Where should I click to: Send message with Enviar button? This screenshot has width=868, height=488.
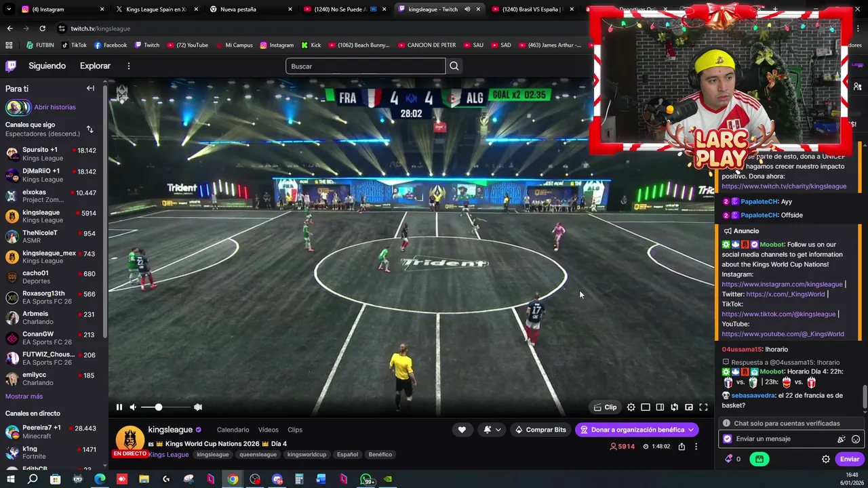pos(850,460)
